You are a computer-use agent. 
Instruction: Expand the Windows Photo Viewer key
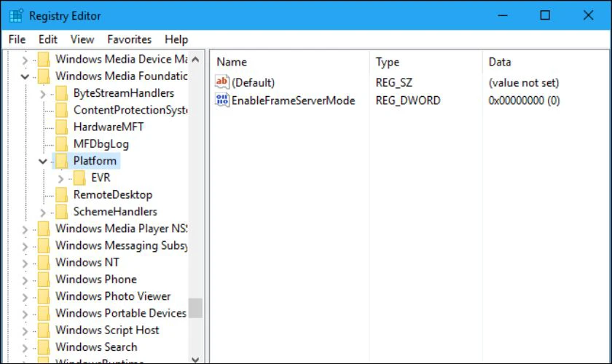(x=25, y=297)
